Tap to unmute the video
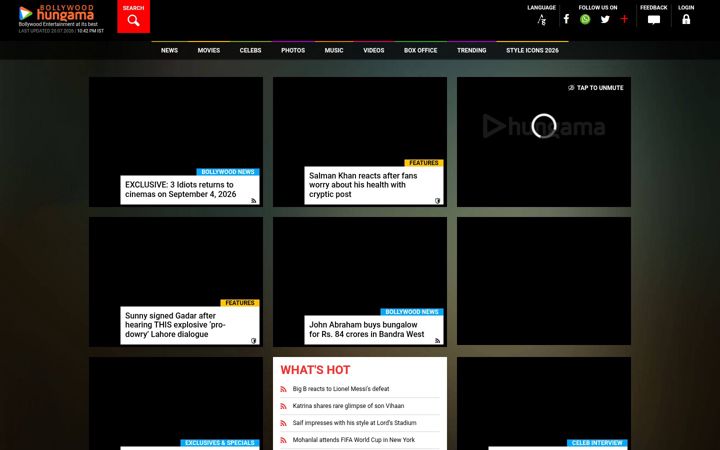The width and height of the screenshot is (720, 450). point(596,88)
